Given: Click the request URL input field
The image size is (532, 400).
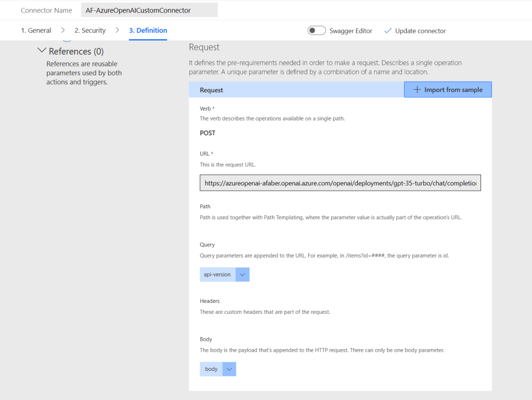Looking at the screenshot, I should pyautogui.click(x=340, y=183).
